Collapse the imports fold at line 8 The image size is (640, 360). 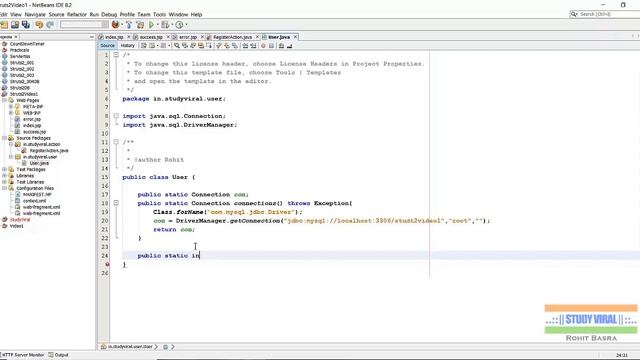click(x=116, y=116)
